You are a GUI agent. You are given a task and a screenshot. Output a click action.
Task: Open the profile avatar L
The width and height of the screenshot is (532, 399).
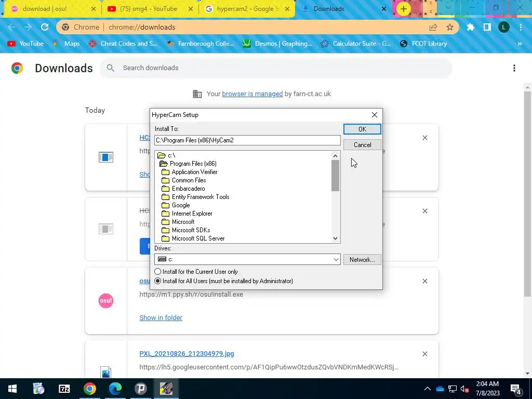504,27
